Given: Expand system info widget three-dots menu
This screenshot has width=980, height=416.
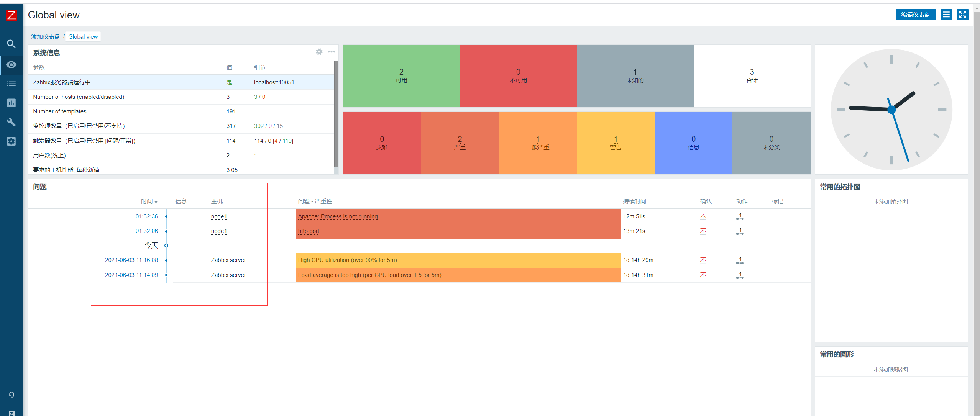Looking at the screenshot, I should click(332, 52).
